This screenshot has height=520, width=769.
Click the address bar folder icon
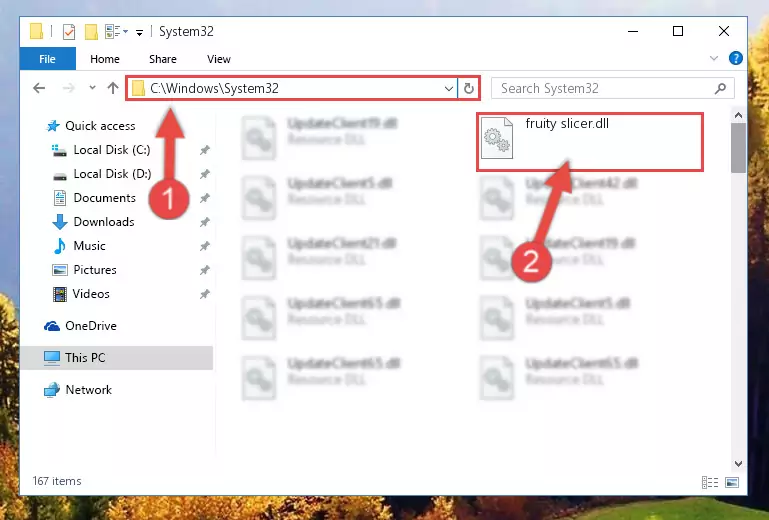pyautogui.click(x=139, y=88)
